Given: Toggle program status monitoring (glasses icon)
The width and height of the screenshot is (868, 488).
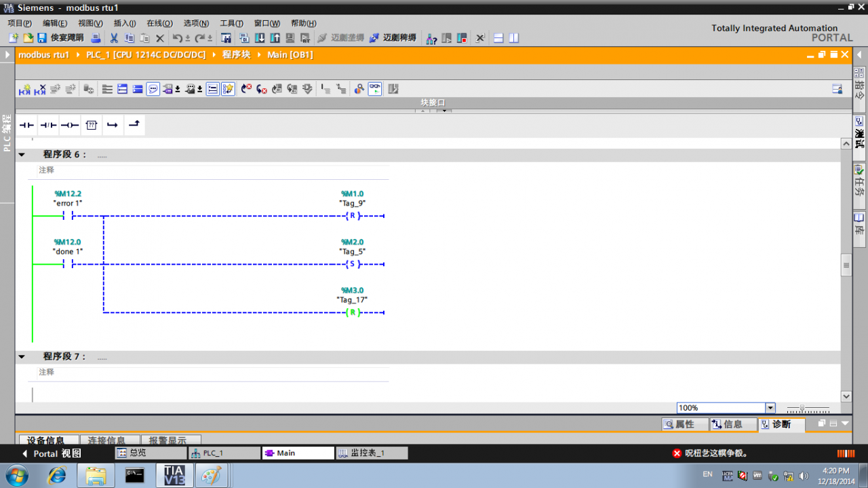Looking at the screenshot, I should coord(375,89).
